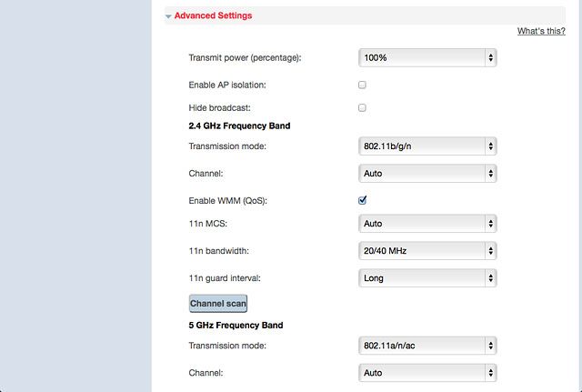Tick the Hide broadcast checkbox
582x392 pixels.
point(362,107)
